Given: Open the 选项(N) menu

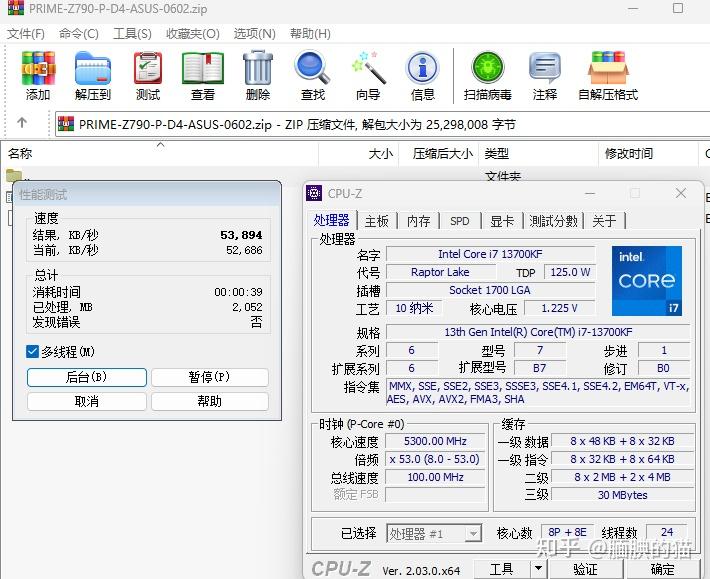Looking at the screenshot, I should pyautogui.click(x=254, y=34).
